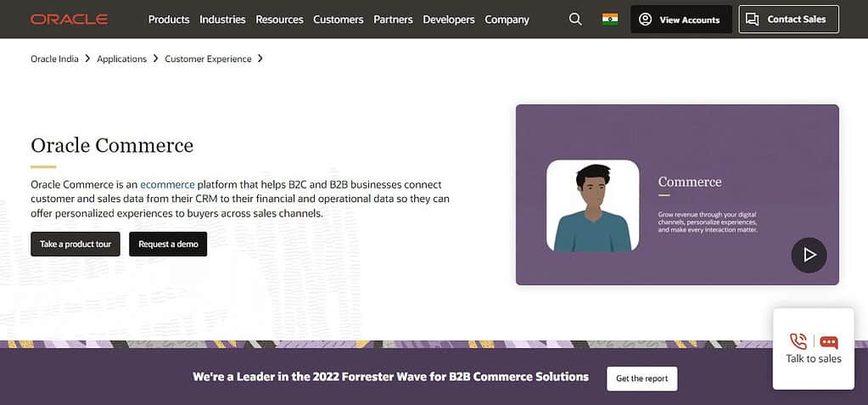868x405 pixels.
Task: Click Request a demo button
Action: coord(168,244)
